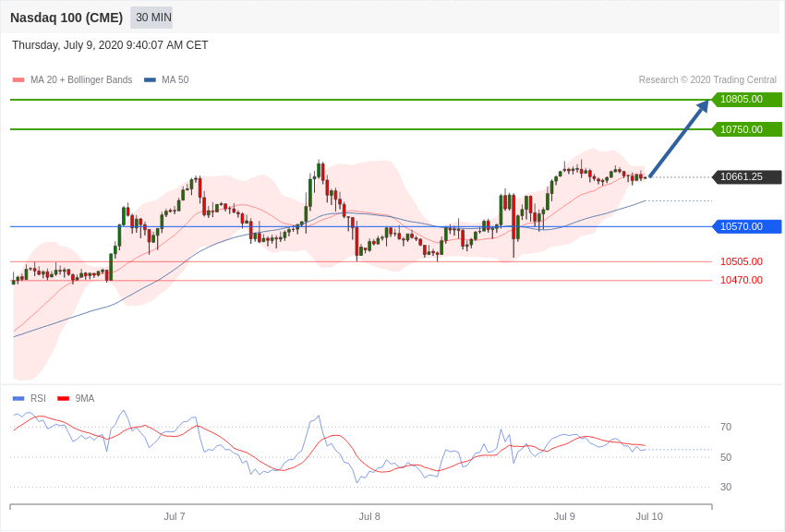Click the 10750.00 resistance price tag
This screenshot has height=532, width=785.
click(x=747, y=129)
